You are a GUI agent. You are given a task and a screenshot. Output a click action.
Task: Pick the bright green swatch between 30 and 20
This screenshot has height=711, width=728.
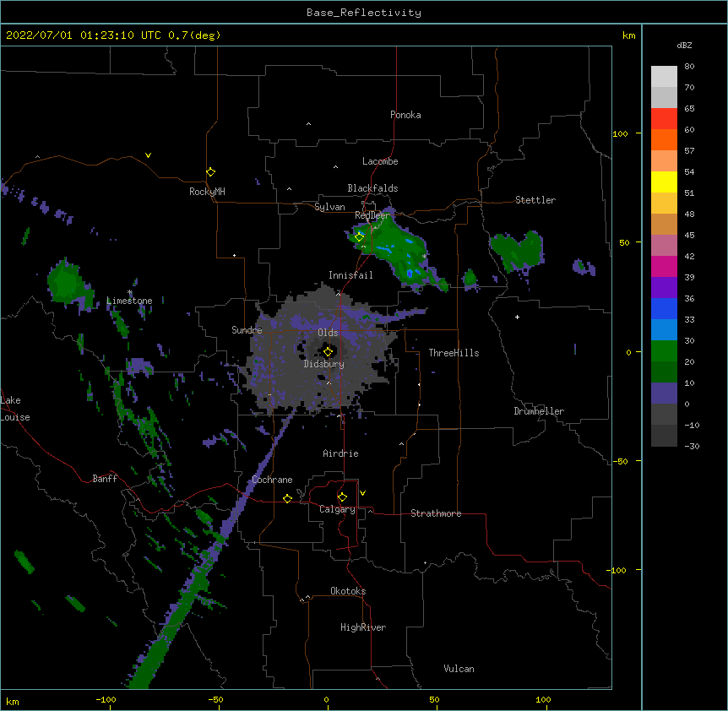[664, 351]
